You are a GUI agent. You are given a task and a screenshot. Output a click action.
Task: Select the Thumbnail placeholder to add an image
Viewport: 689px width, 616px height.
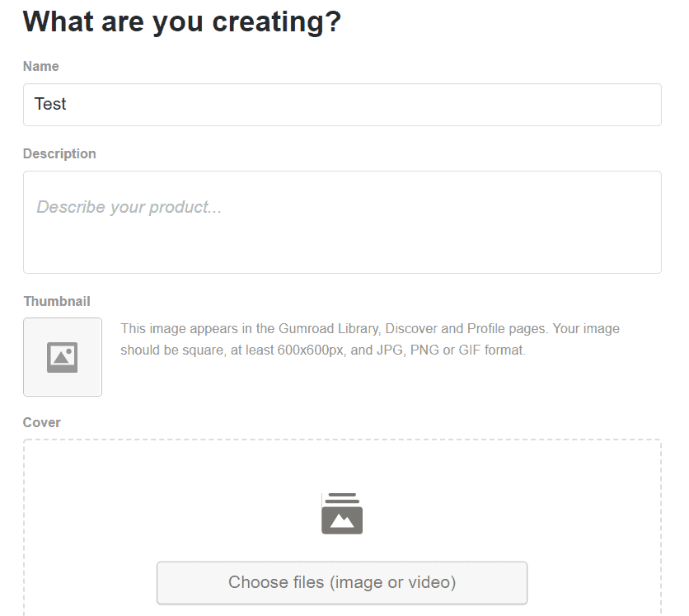[62, 356]
